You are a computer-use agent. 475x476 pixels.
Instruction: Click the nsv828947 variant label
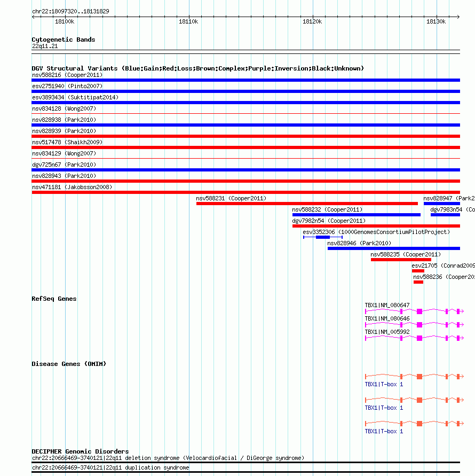pos(449,199)
